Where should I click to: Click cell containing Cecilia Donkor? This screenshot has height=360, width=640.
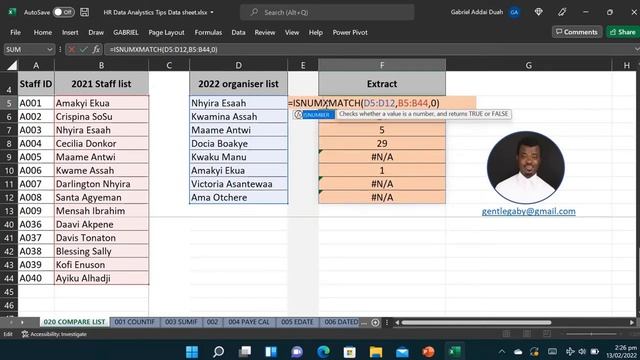tap(102, 144)
